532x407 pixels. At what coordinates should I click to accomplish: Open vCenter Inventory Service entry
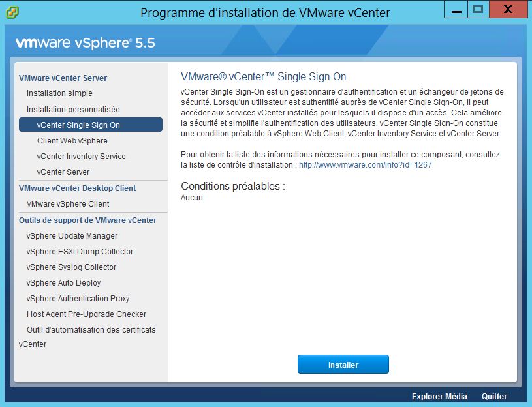click(81, 157)
